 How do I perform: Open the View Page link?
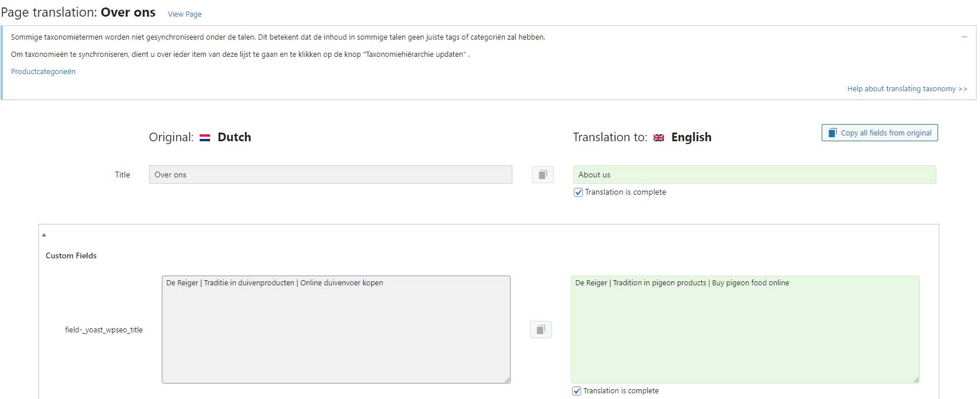185,14
